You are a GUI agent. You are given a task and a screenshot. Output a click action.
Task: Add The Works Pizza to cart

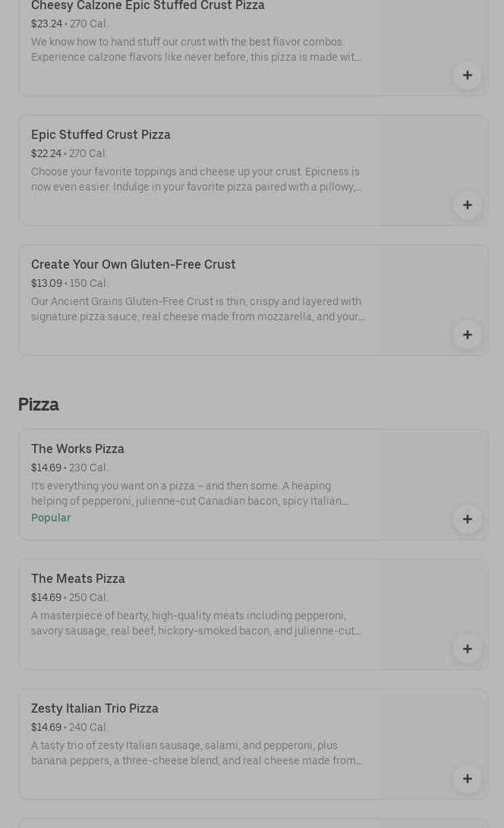point(468,519)
